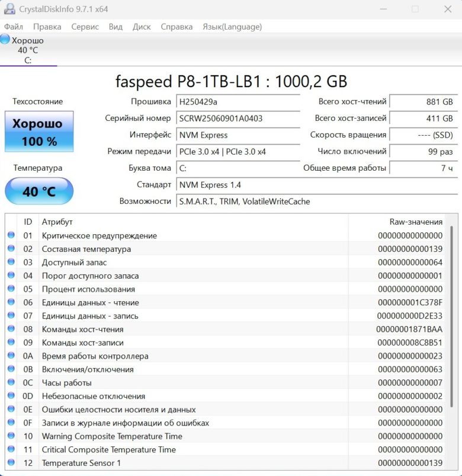Open the Язык(Language) menu
This screenshot has width=462, height=476.
(232, 27)
